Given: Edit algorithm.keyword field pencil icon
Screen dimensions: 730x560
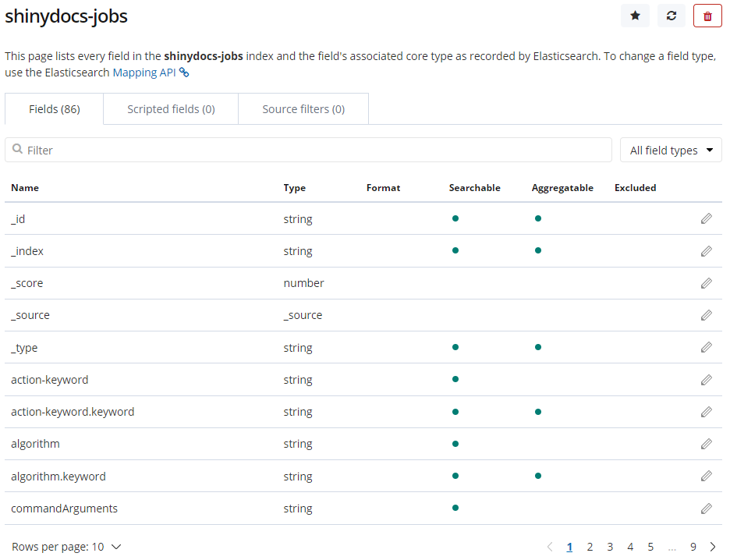Looking at the screenshot, I should coord(706,477).
